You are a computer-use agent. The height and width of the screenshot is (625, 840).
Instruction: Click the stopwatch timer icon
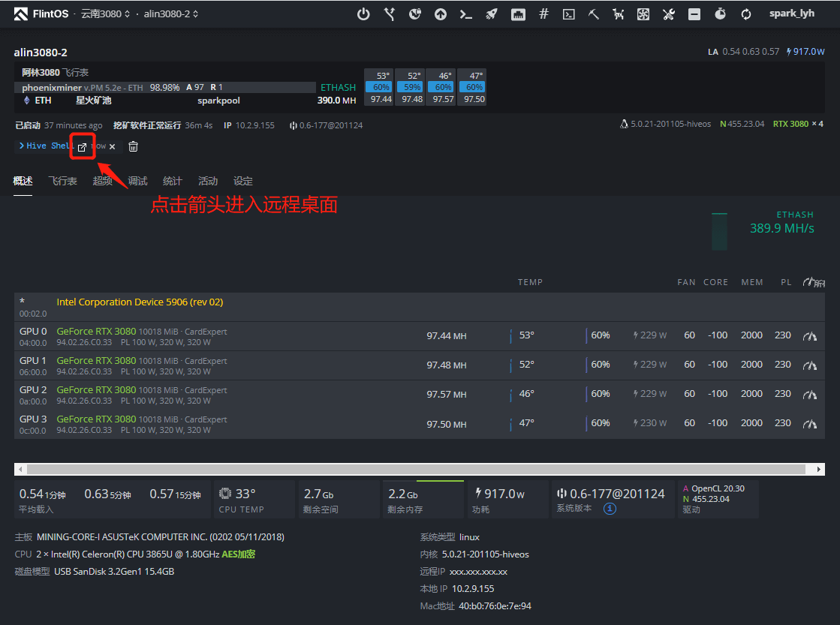click(719, 14)
